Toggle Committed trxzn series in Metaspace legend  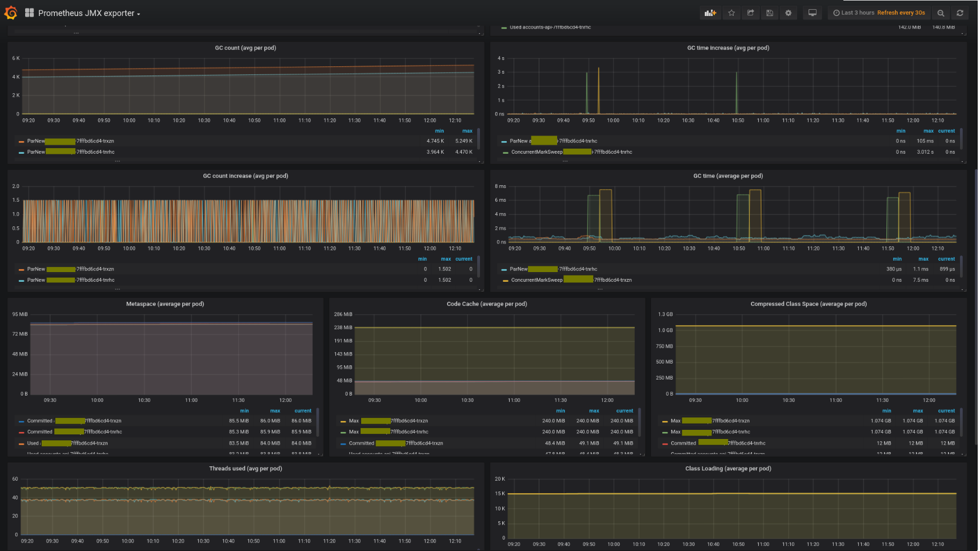(x=74, y=421)
